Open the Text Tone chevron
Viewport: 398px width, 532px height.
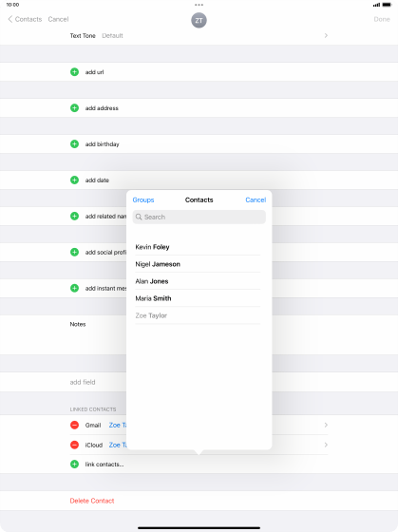[326, 36]
